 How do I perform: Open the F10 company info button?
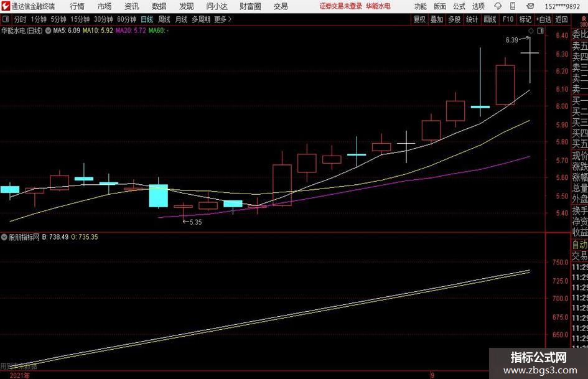508,19
